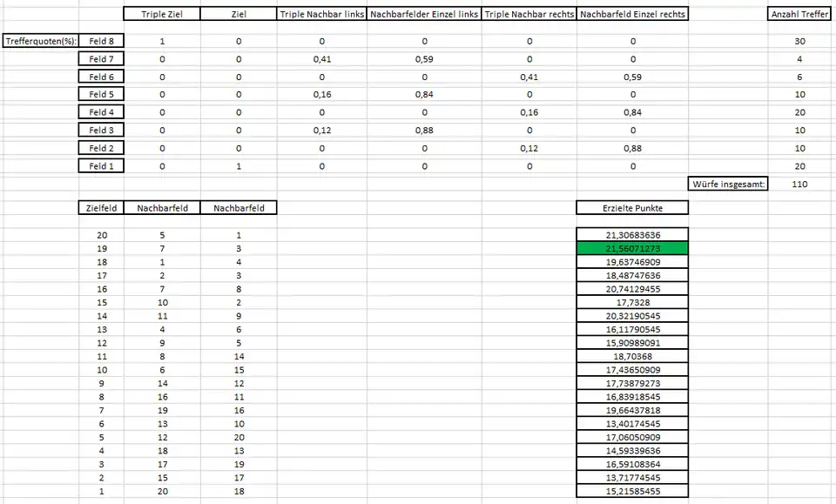Select the points cell 15,21585455
This screenshot has height=504, width=836.
click(632, 492)
